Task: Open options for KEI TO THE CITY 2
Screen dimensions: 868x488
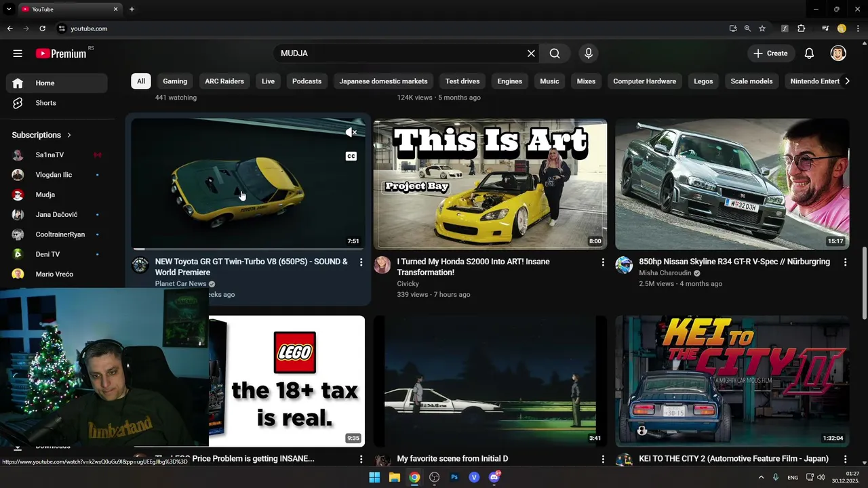Action: tap(845, 460)
